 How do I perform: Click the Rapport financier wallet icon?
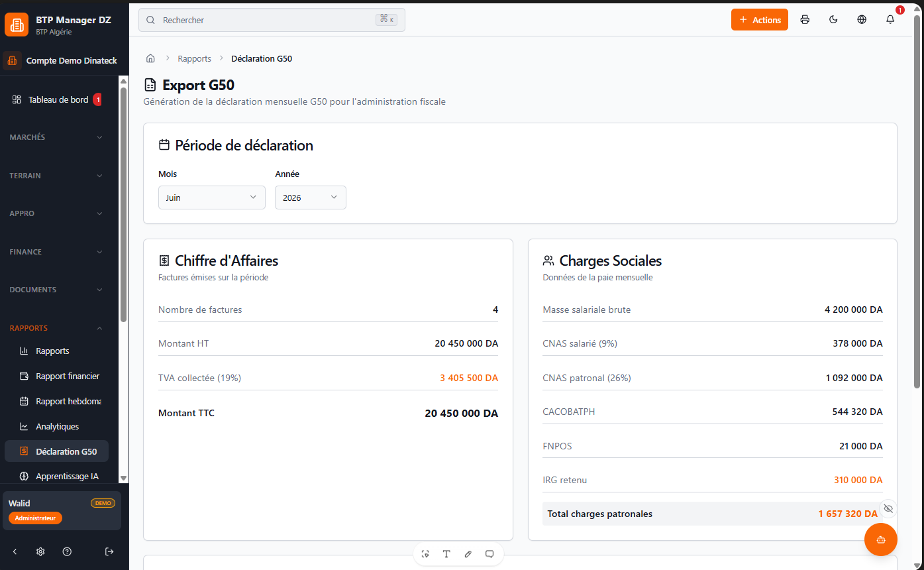[24, 376]
